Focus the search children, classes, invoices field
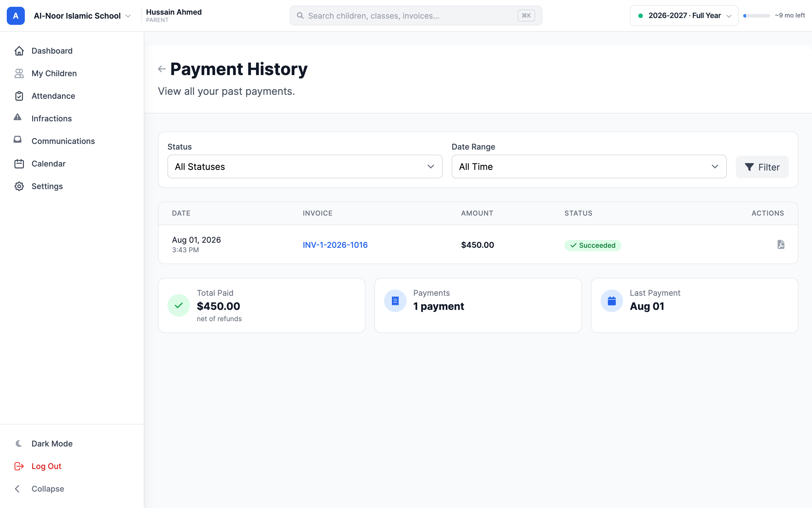Image resolution: width=812 pixels, height=508 pixels. pos(416,16)
